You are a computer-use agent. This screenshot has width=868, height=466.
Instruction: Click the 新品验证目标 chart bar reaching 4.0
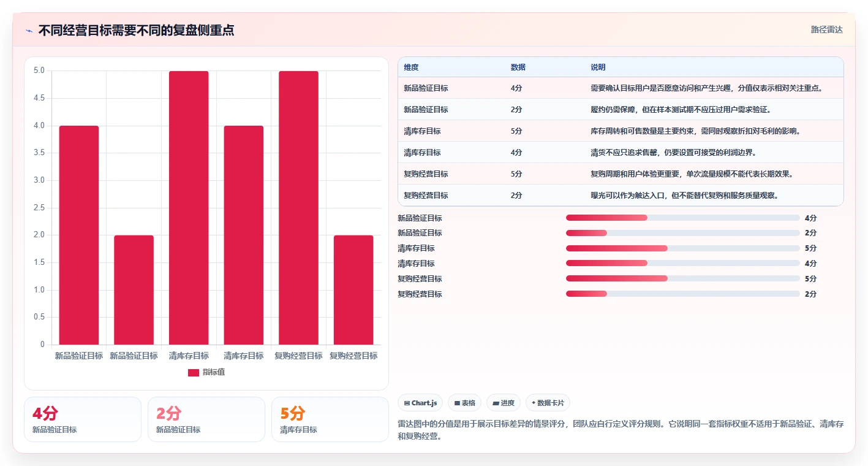(x=79, y=235)
